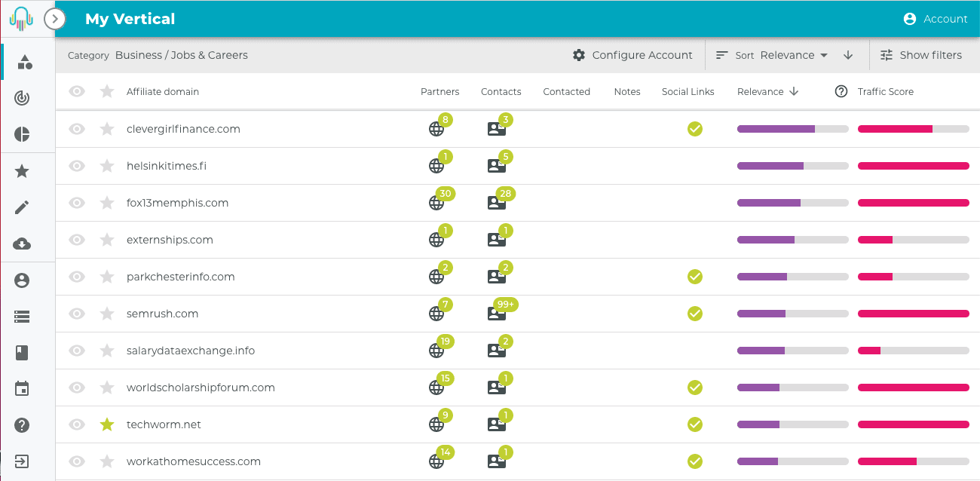Click the Traffic Score help icon
Screen dimensions: 980x481
point(841,91)
